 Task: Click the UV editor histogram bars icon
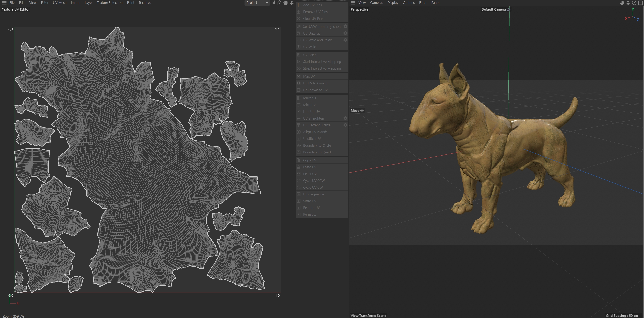273,3
